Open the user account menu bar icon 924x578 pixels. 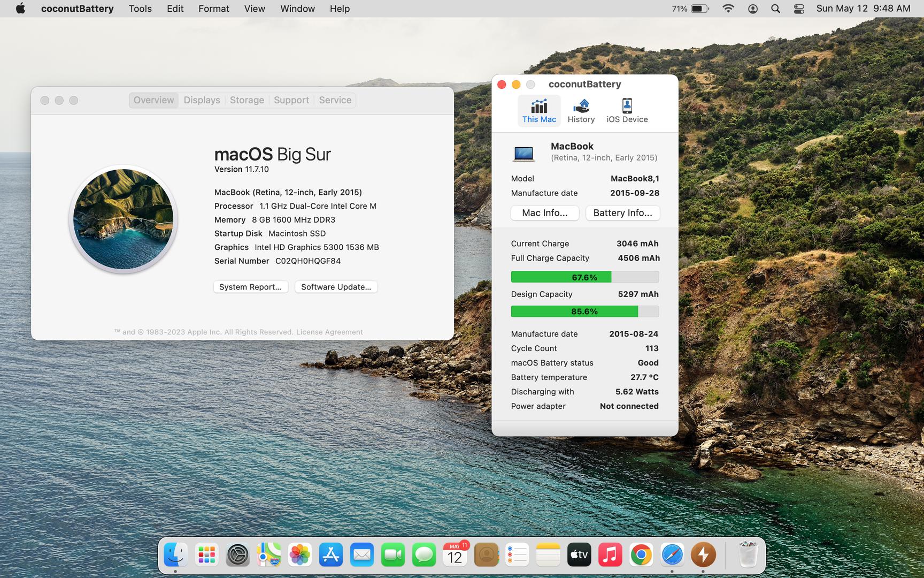[752, 9]
